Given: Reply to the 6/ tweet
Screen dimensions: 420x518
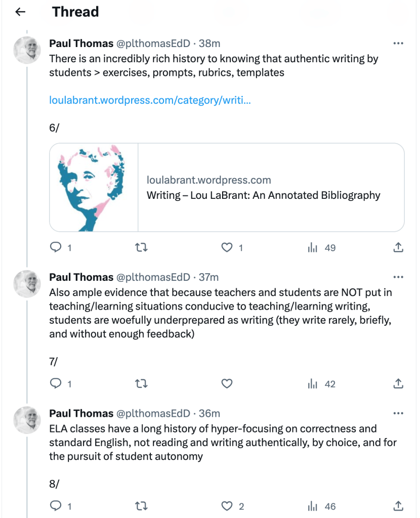Looking at the screenshot, I should pyautogui.click(x=56, y=248).
